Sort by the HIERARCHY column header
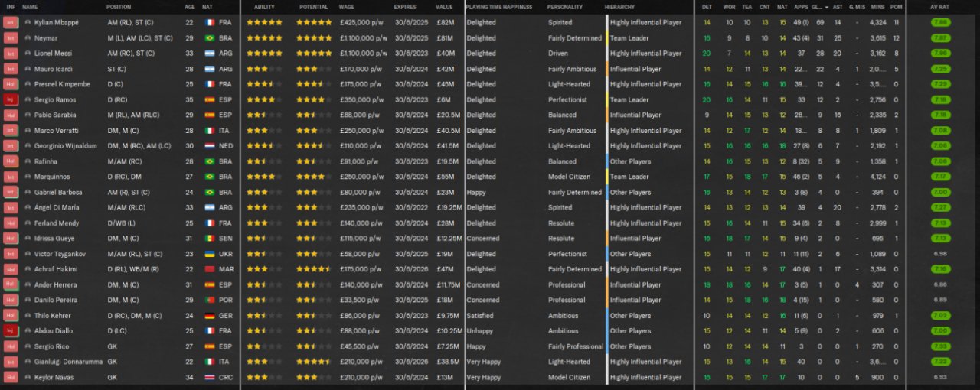Screen dimensions: 980x390 619,7
